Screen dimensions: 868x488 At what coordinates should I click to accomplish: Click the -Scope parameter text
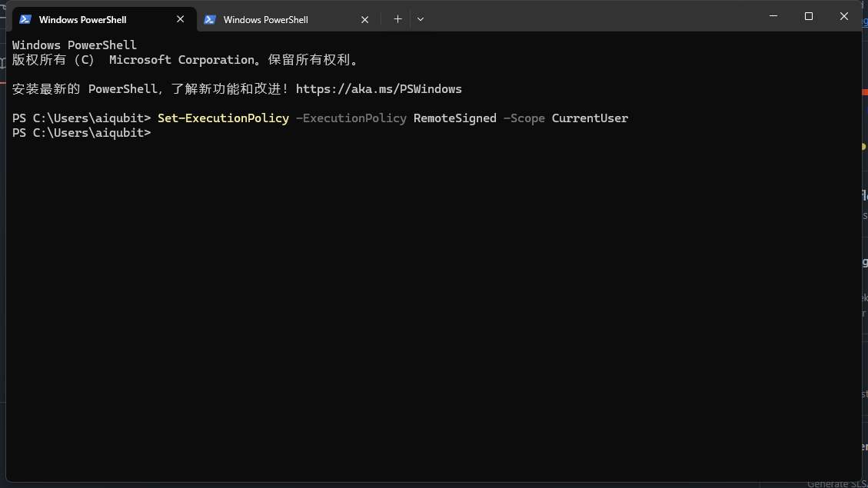524,118
